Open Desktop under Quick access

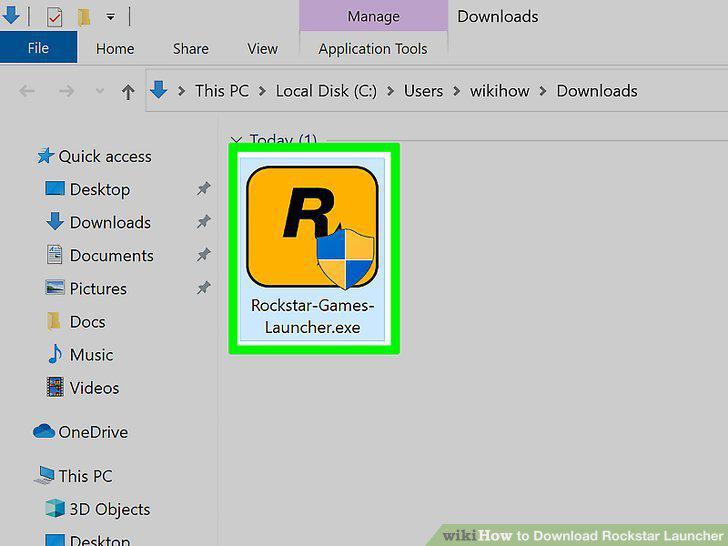point(100,189)
